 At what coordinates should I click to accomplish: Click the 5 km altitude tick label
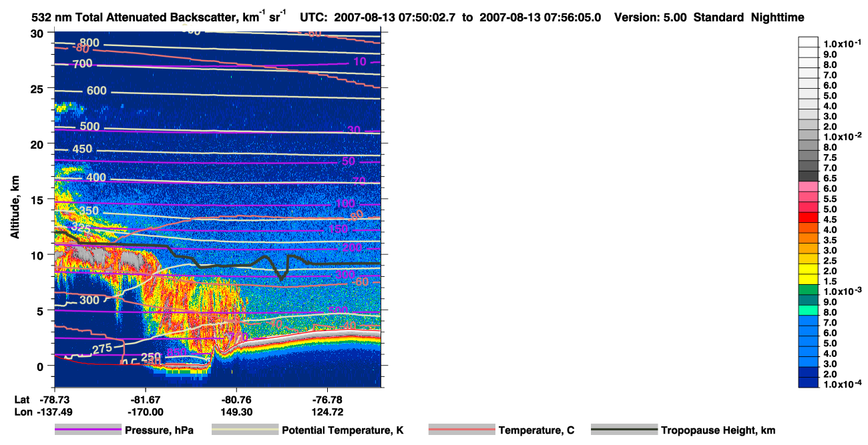[x=41, y=310]
